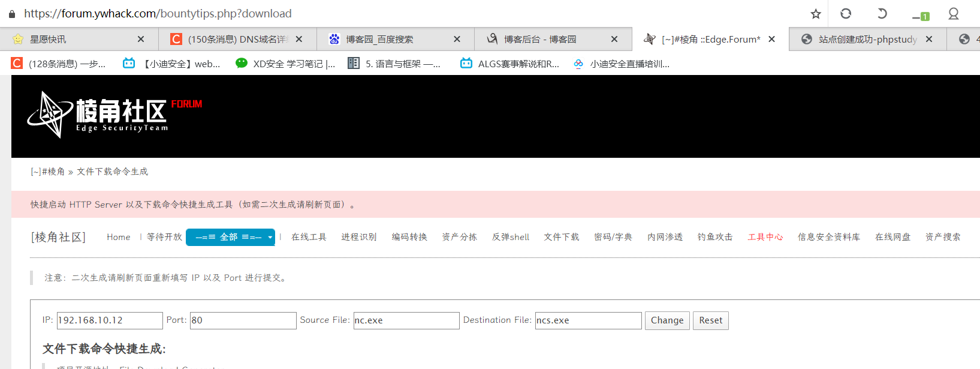The image size is (980, 369).
Task: Click the 文件下载命令生成 breadcrumb text
Action: [113, 172]
